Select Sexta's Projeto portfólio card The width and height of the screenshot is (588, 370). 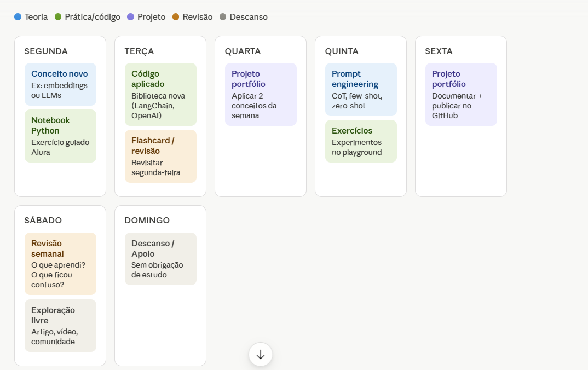[461, 95]
